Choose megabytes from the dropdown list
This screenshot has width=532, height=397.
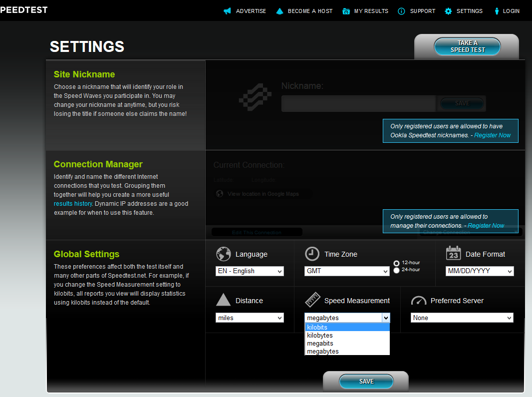click(347, 352)
